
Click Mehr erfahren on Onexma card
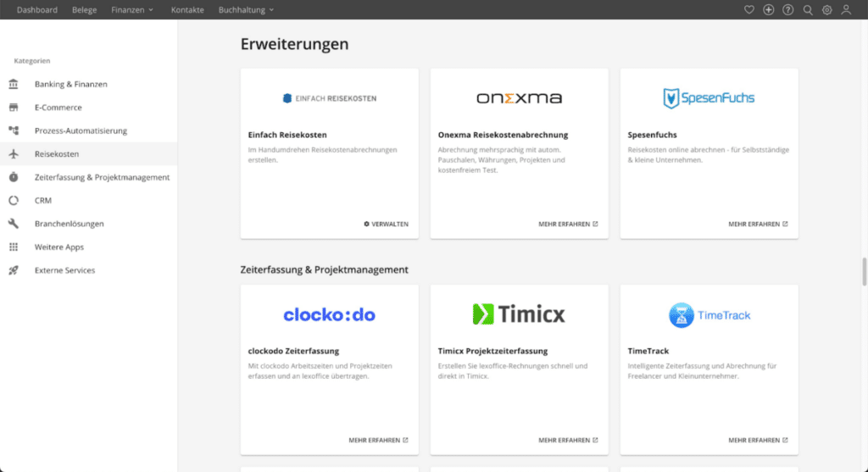click(x=568, y=224)
